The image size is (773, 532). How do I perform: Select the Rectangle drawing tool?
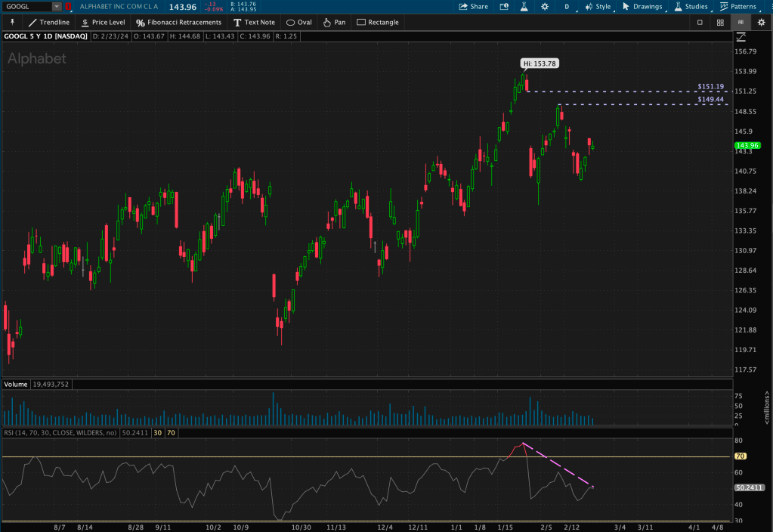point(378,22)
